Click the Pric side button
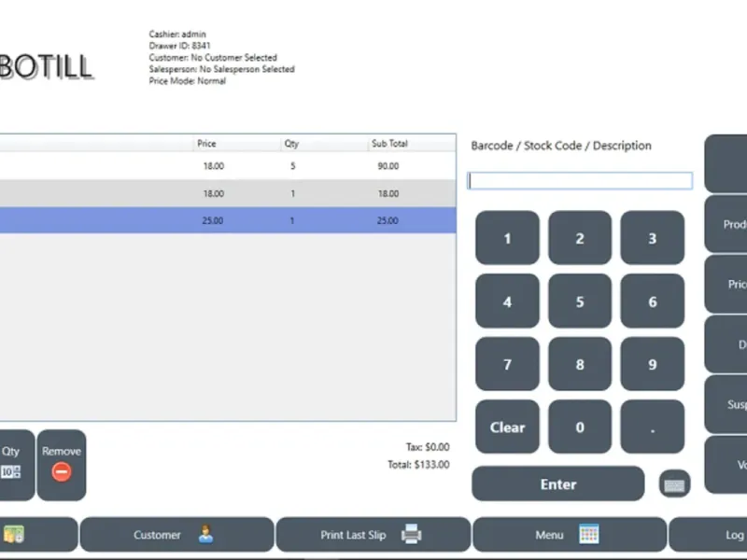Viewport: 747px width, 560px height. click(x=726, y=284)
